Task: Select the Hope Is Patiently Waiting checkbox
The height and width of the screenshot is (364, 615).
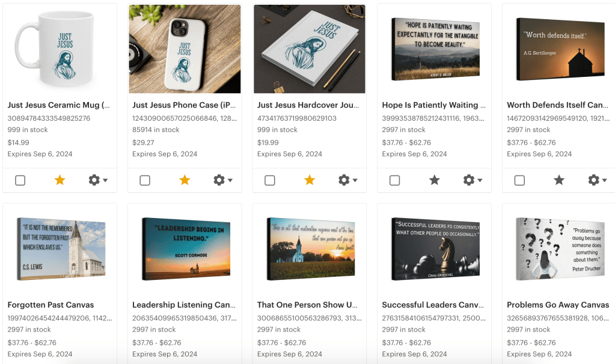Action: click(394, 180)
